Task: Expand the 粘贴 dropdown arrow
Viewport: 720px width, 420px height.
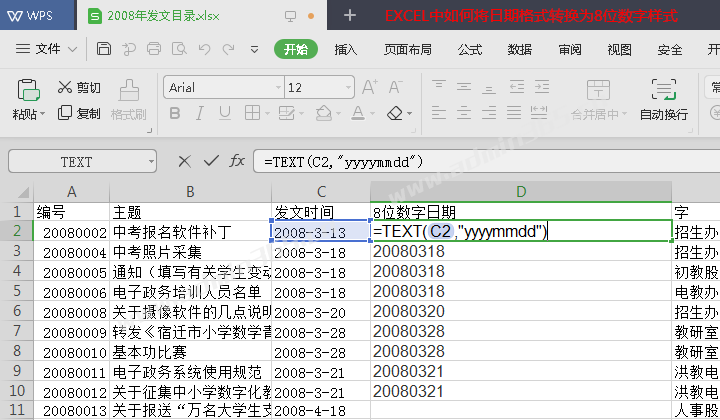Action: pyautogui.click(x=42, y=114)
